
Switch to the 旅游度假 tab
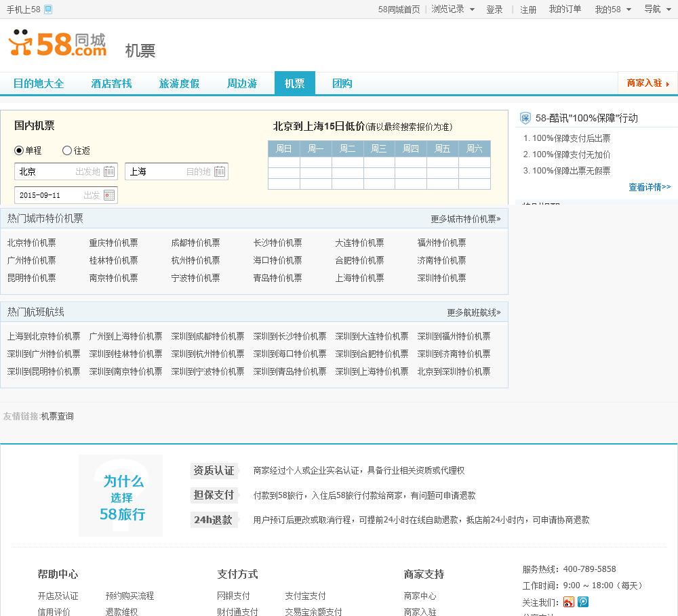[179, 83]
